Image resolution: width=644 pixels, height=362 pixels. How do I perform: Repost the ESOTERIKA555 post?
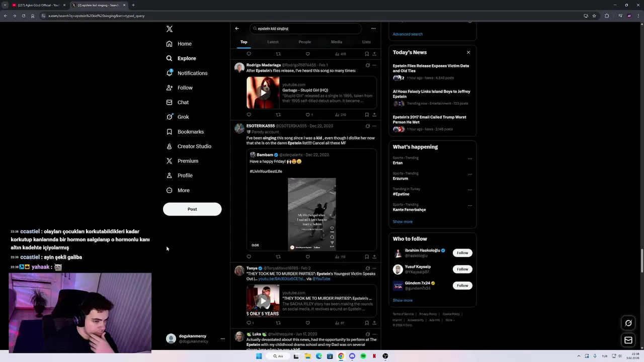click(x=278, y=257)
